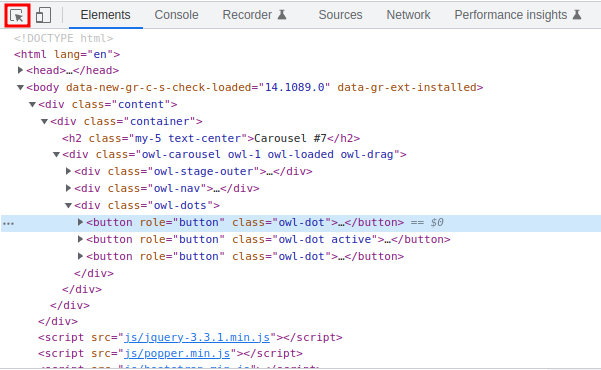Viewport: 601px width, 370px height.
Task: Select the html lang="en" element
Action: 67,54
